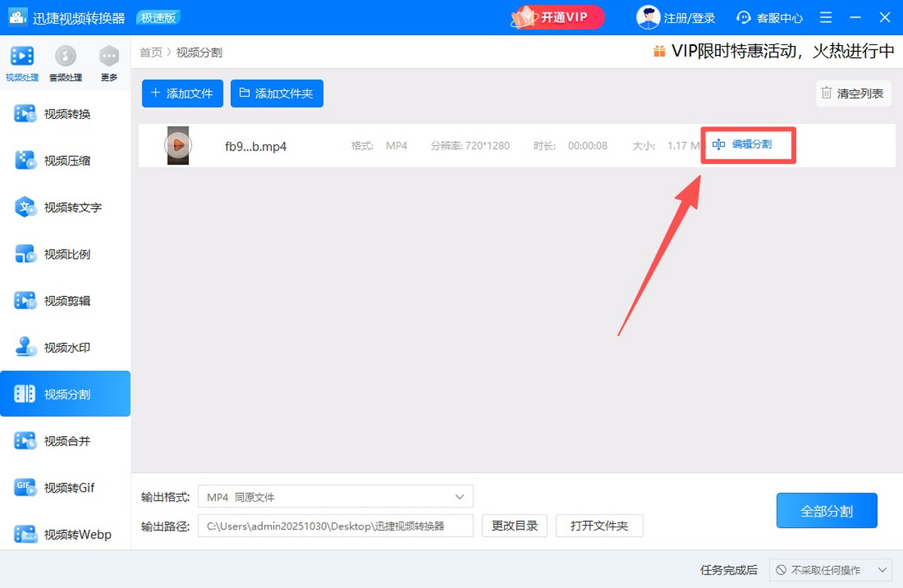Open the 编辑分割 editor for fb9...b.mp4

[748, 145]
